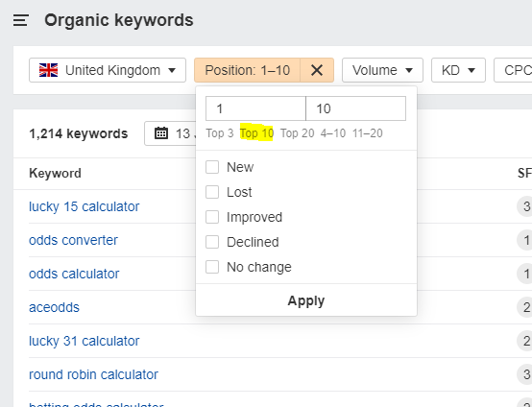Open the United Kingdom country dropdown

click(108, 70)
